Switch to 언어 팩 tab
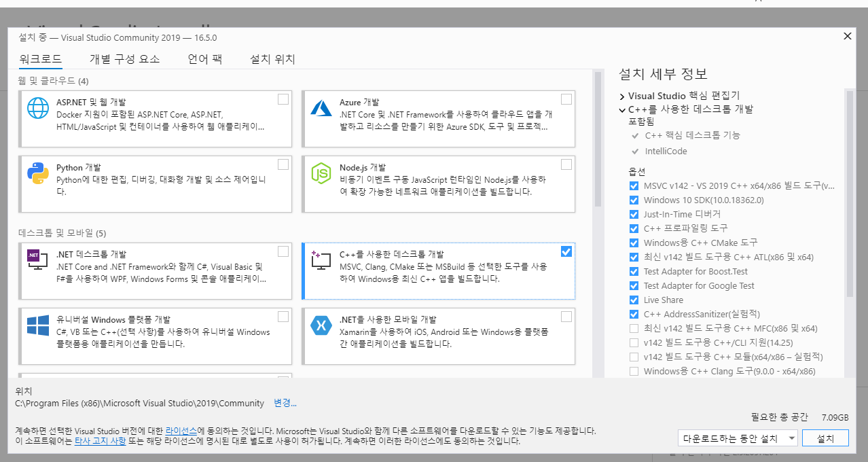868x462 pixels. tap(205, 59)
